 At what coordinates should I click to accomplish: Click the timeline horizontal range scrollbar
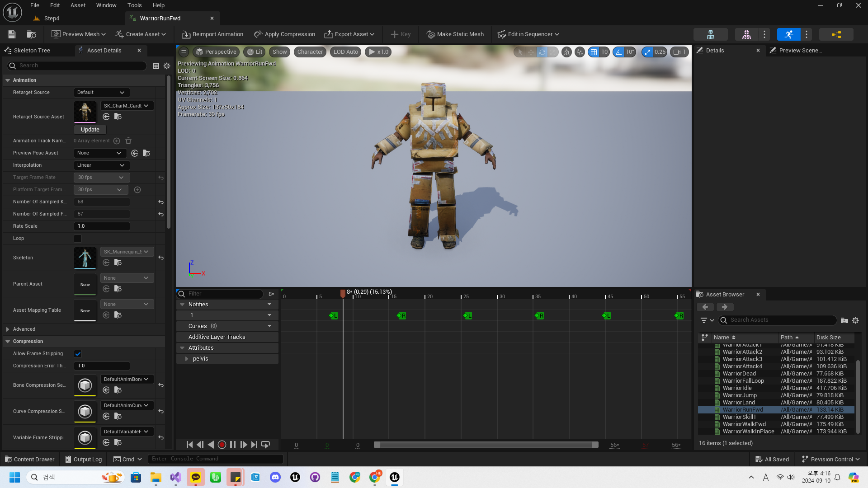pyautogui.click(x=486, y=445)
